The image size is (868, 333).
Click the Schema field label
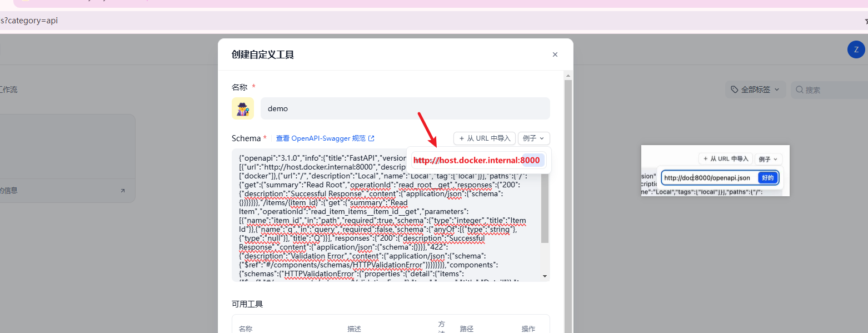pos(246,138)
